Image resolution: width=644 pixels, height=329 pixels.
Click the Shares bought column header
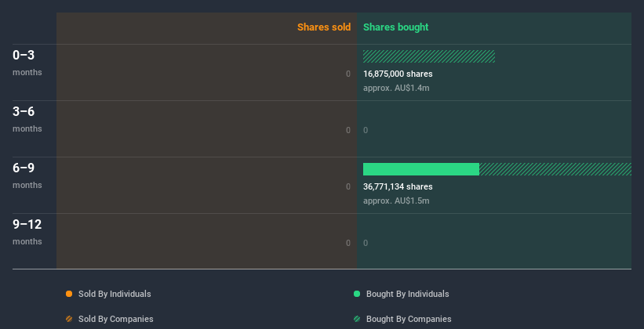395,27
